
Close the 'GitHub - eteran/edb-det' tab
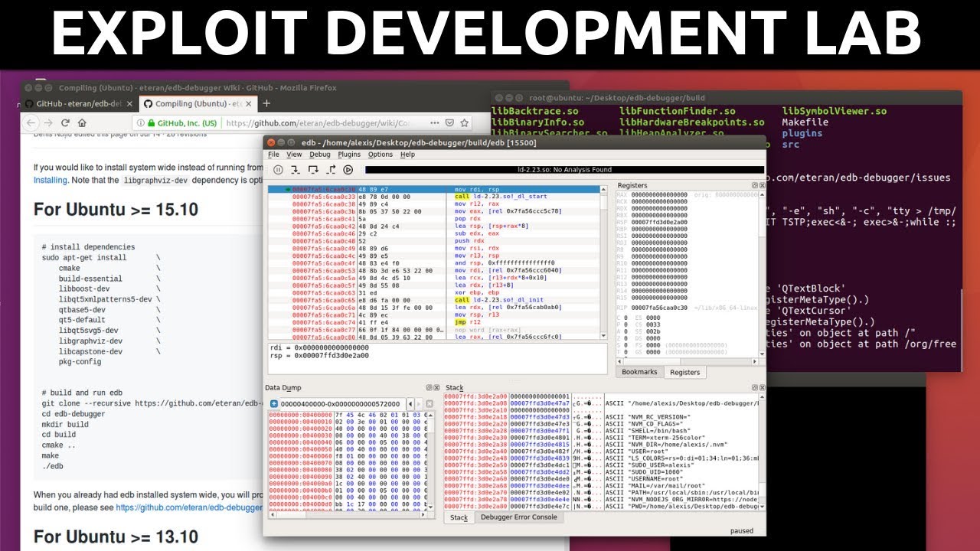(x=129, y=103)
